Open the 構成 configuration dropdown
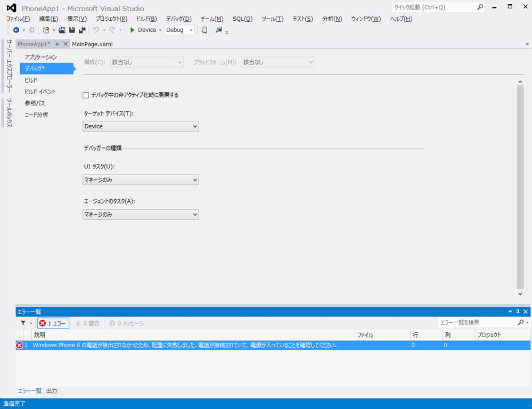Viewport: 532px width, 409px height. (x=147, y=62)
